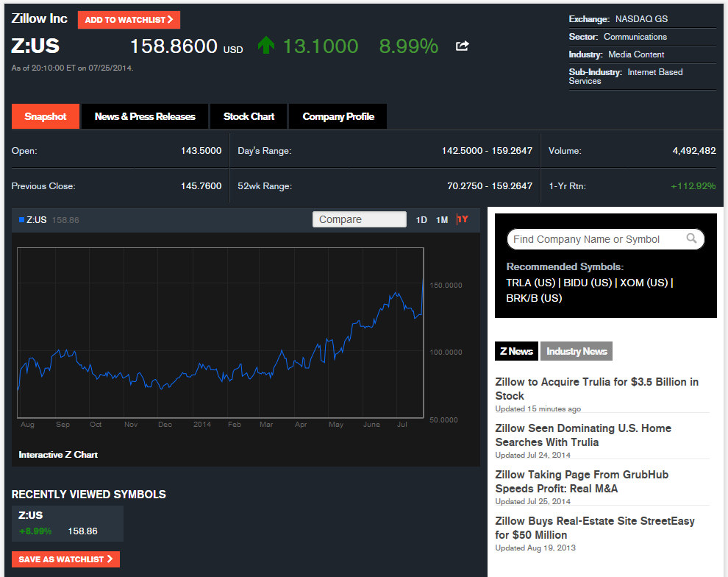This screenshot has height=577, width=728.
Task: Click the Media Content industry value
Action: tap(636, 54)
